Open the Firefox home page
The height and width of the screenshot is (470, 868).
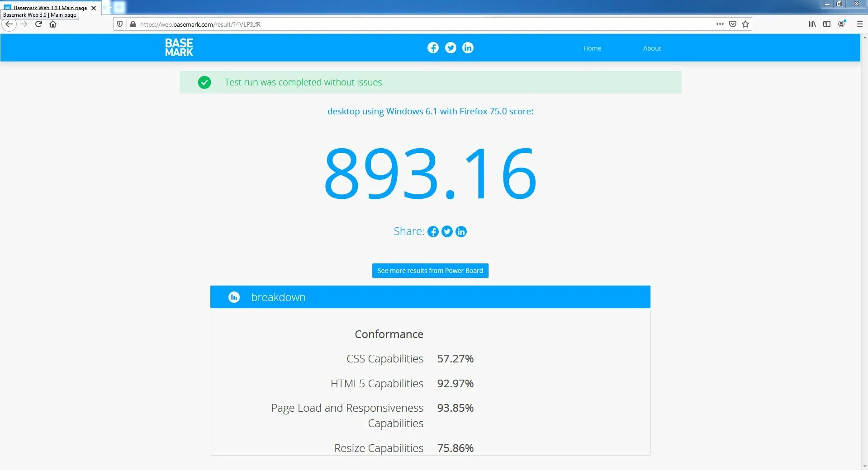53,24
